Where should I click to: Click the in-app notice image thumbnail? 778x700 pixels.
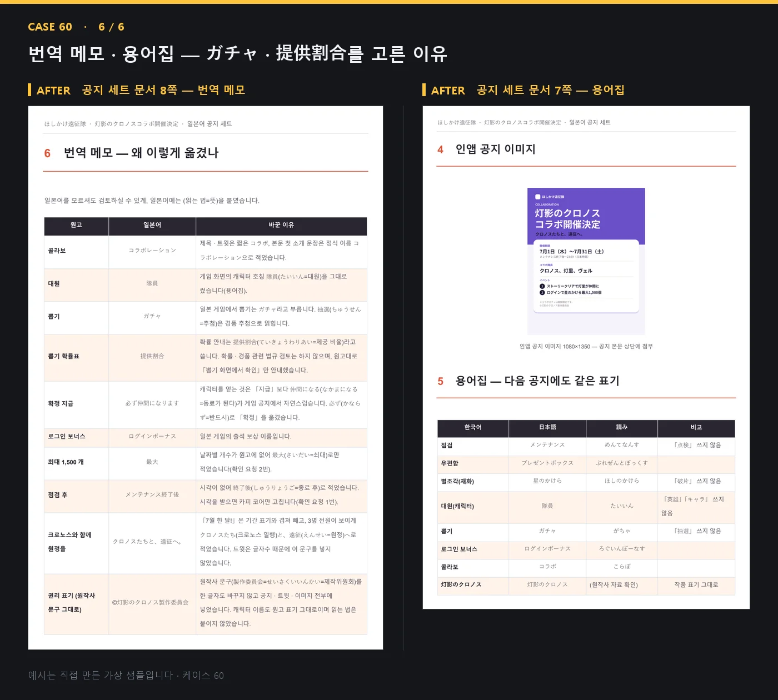586,261
